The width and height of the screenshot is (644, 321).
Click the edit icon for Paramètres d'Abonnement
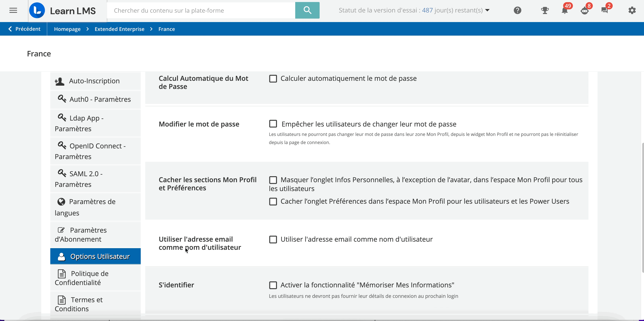(61, 230)
